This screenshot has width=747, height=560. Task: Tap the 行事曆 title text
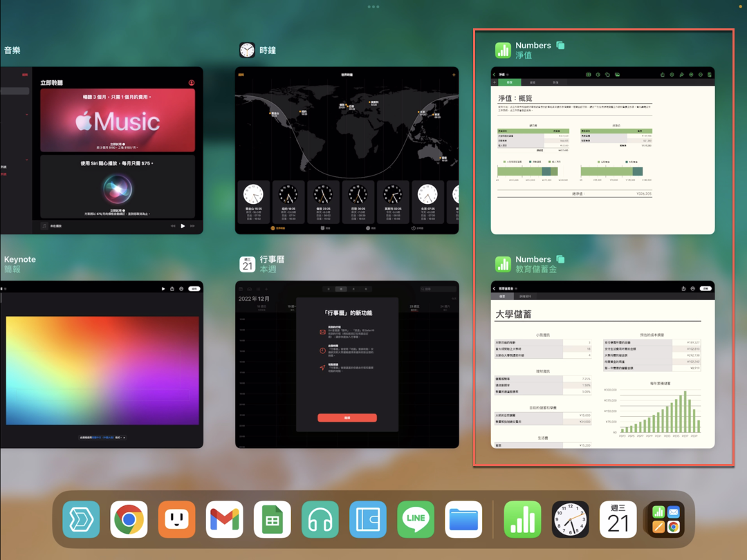tap(272, 259)
